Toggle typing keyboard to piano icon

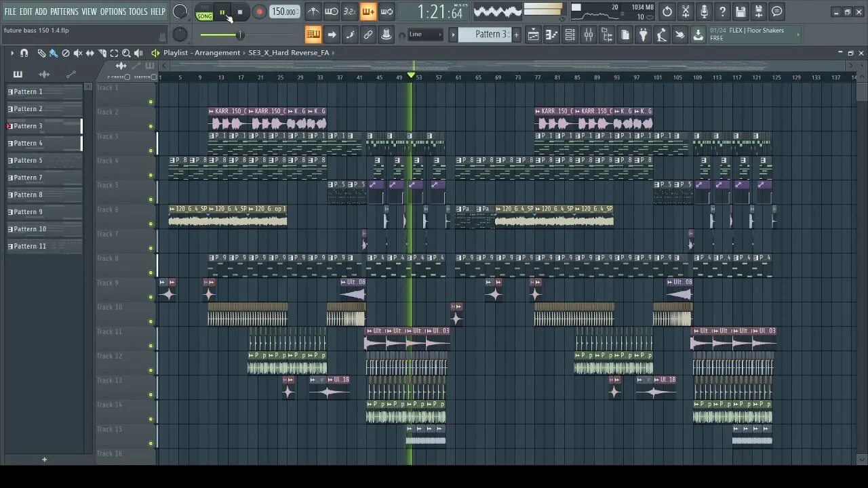pyautogui.click(x=313, y=34)
